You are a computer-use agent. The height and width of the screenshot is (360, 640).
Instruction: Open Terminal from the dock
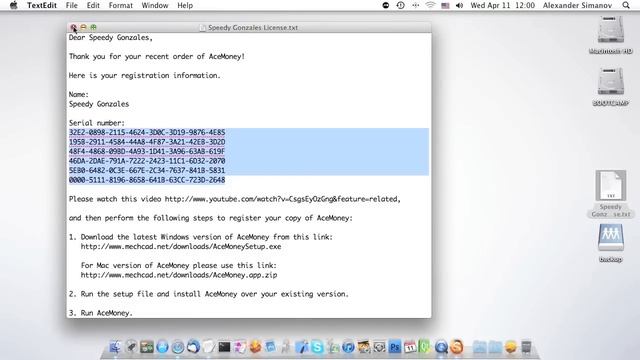pos(224,347)
